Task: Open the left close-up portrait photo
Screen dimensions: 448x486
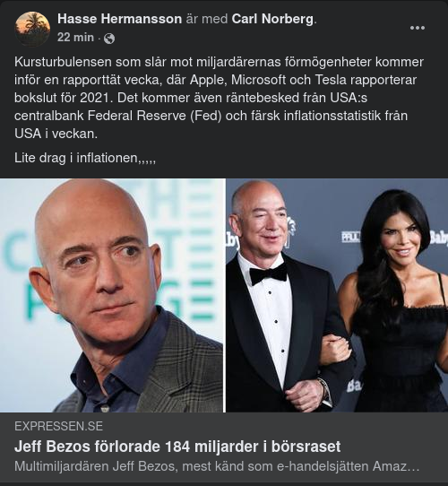Action: [111, 295]
